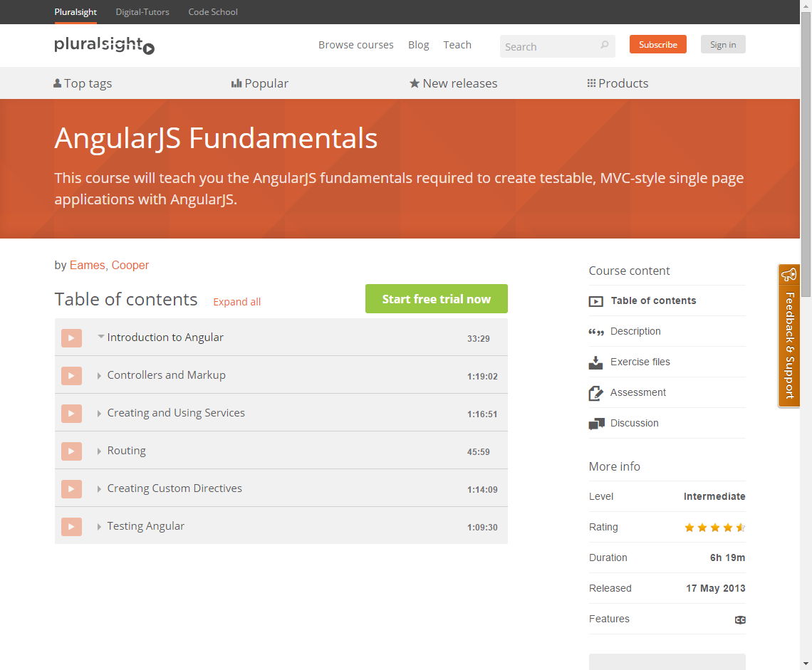
Task: Play the Testing Angular module
Action: (71, 527)
